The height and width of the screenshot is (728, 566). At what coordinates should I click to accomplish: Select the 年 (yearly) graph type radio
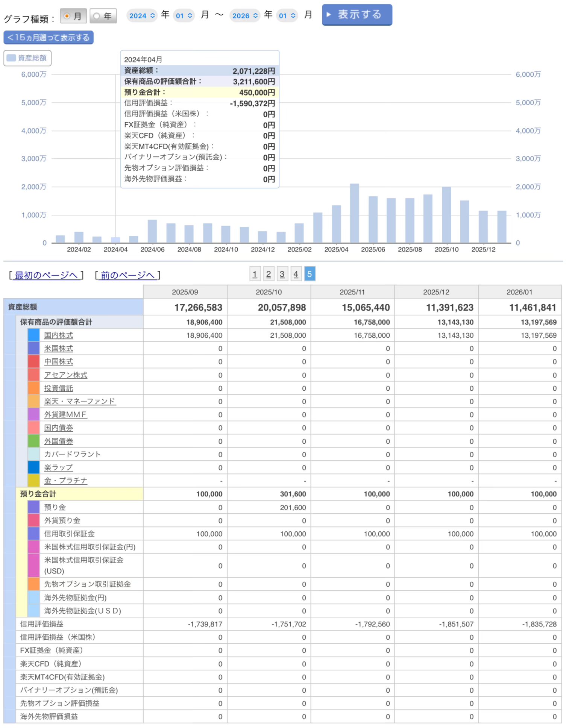pos(97,16)
